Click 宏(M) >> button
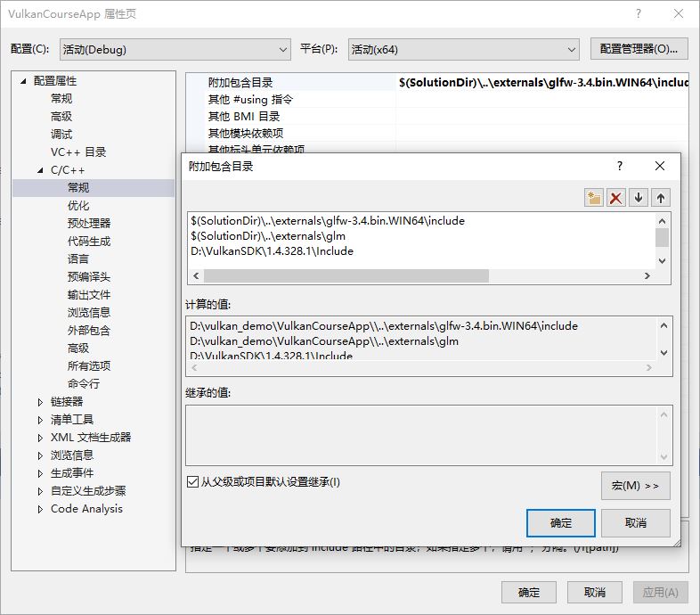 (x=635, y=486)
